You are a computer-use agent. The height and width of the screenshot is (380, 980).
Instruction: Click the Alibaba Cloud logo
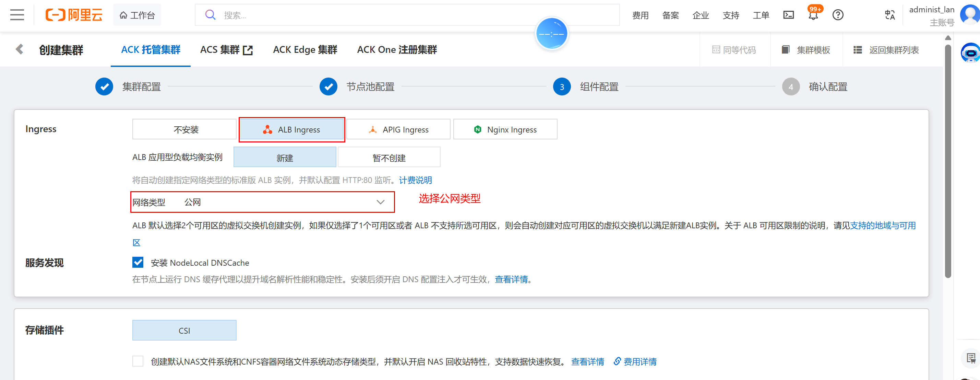click(74, 15)
